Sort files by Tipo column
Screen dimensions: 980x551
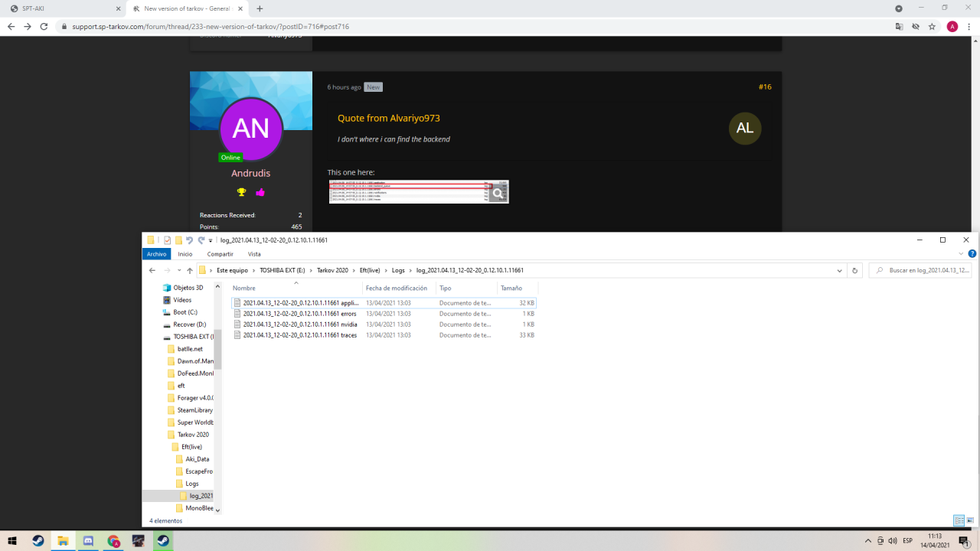pyautogui.click(x=466, y=288)
